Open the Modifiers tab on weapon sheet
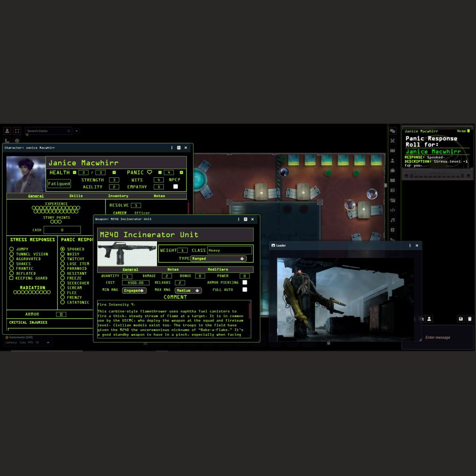The width and height of the screenshot is (476, 476). 218,269
